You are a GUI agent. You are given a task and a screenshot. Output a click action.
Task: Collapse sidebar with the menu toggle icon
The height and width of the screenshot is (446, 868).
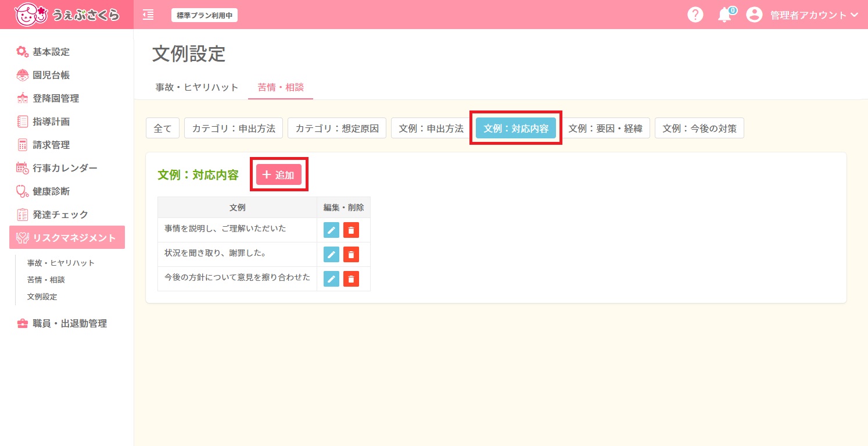148,15
